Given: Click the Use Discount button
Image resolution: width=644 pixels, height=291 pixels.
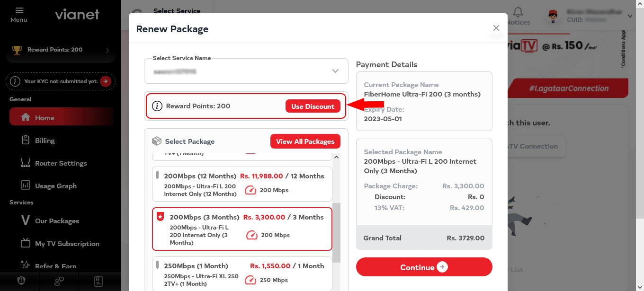Looking at the screenshot, I should pos(313,106).
